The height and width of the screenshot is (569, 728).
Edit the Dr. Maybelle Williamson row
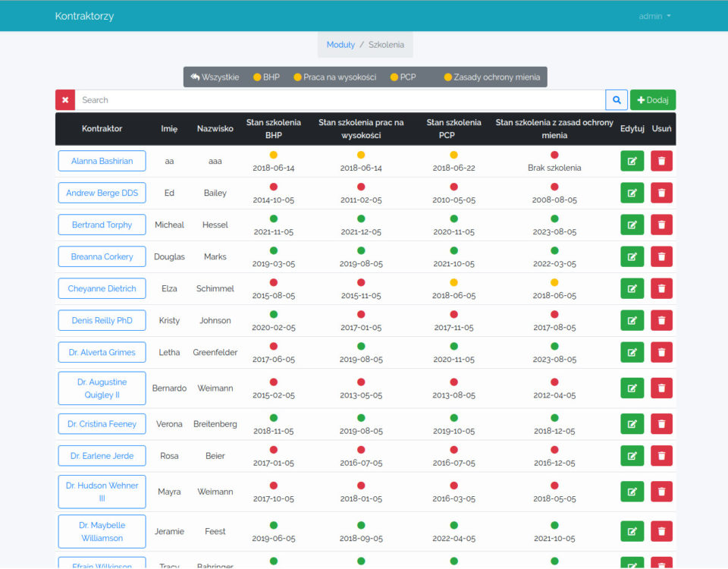[x=632, y=531]
